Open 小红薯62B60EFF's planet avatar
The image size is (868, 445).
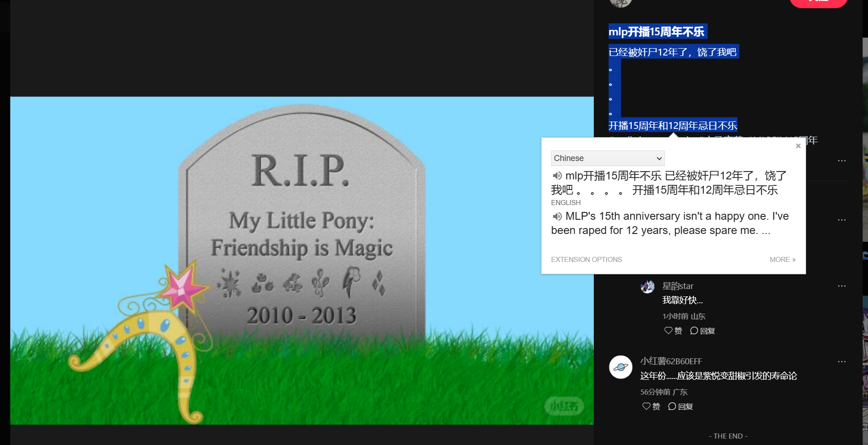coord(620,367)
